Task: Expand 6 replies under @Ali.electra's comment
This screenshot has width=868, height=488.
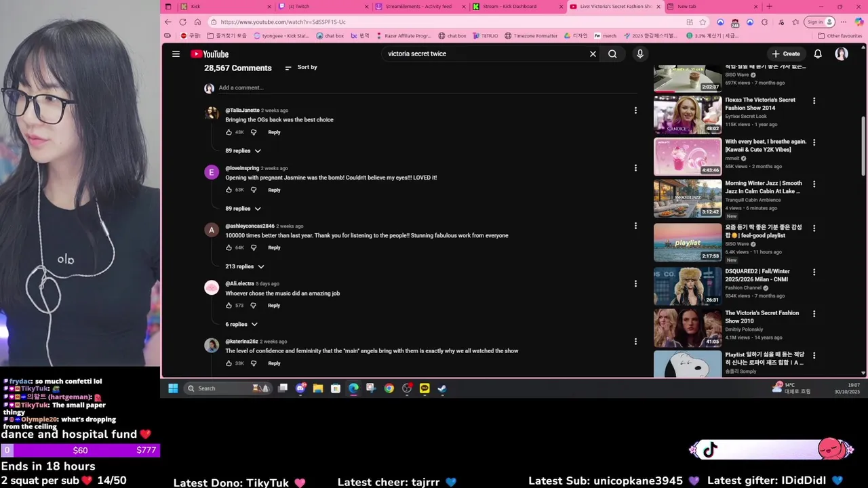Action: [x=241, y=324]
